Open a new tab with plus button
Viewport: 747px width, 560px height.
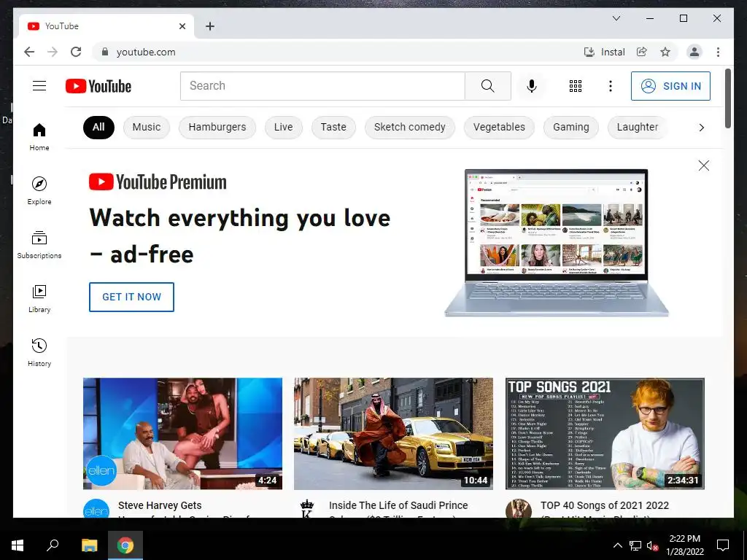[209, 26]
